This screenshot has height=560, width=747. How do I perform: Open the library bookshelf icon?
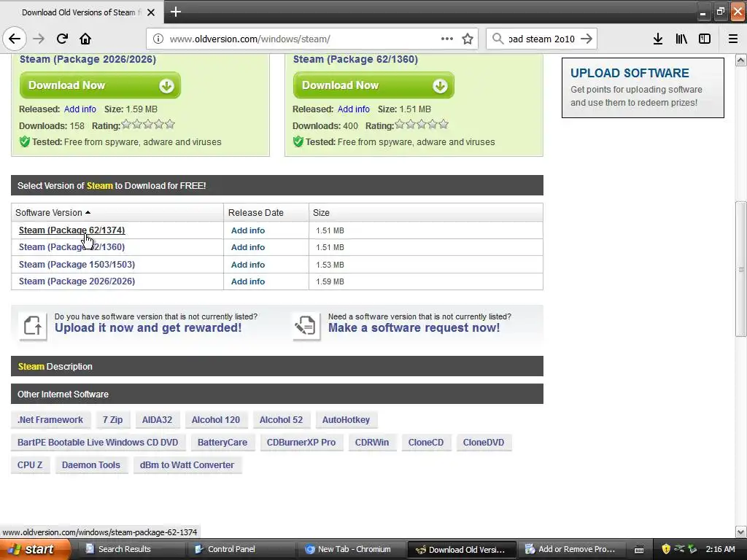681,39
